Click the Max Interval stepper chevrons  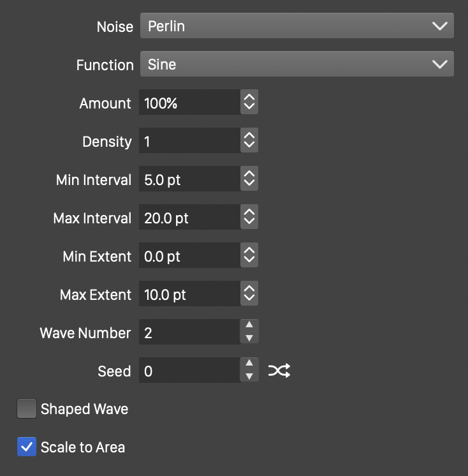249,218
